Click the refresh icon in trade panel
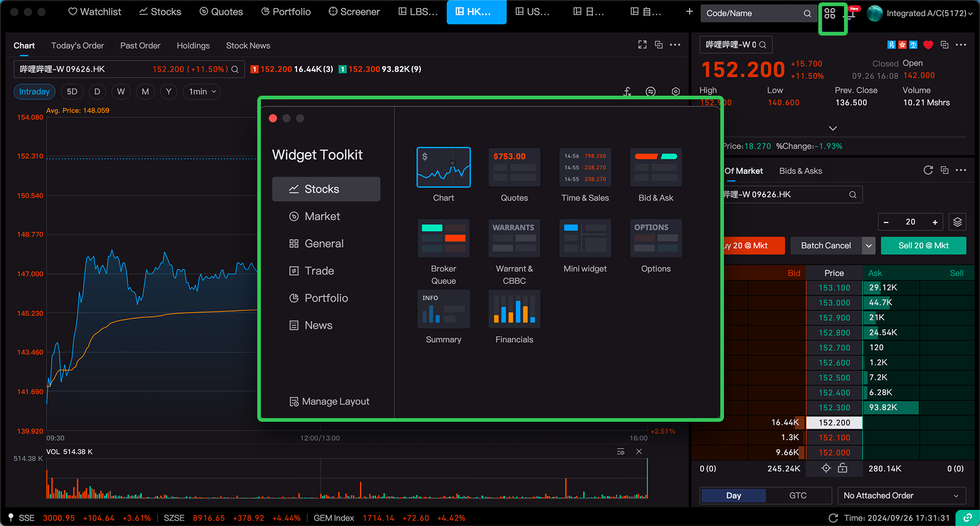The width and height of the screenshot is (980, 526). [928, 170]
